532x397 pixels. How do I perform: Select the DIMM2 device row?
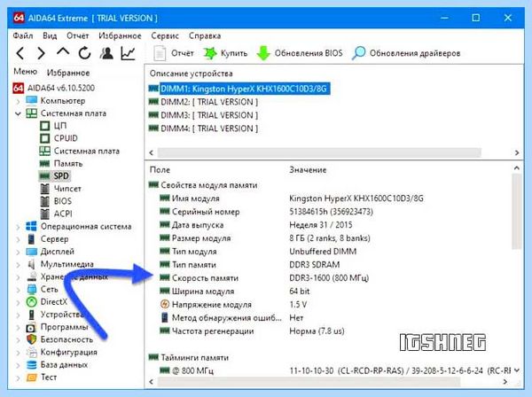(203, 102)
